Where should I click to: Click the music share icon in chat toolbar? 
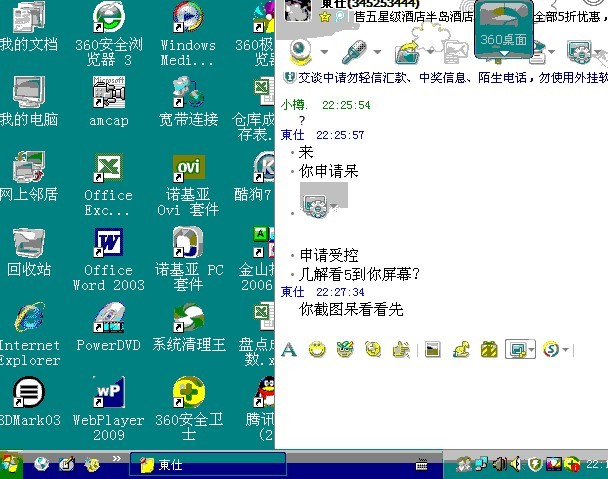click(x=461, y=350)
